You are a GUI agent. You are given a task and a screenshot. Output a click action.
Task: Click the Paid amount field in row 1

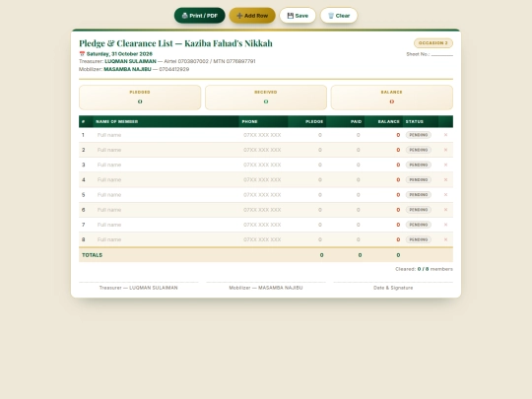click(x=346, y=135)
